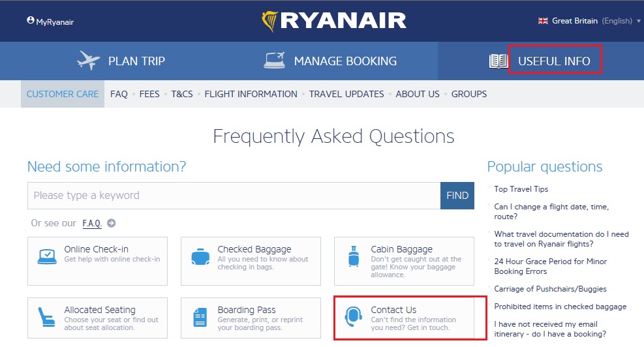The width and height of the screenshot is (644, 347).
Task: Click the Great Britain (English) language text
Action: pyautogui.click(x=592, y=21)
